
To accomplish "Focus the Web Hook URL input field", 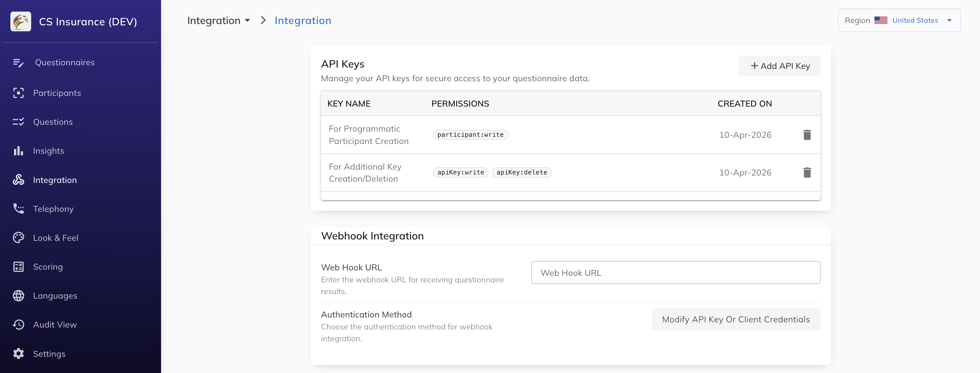I will point(675,273).
